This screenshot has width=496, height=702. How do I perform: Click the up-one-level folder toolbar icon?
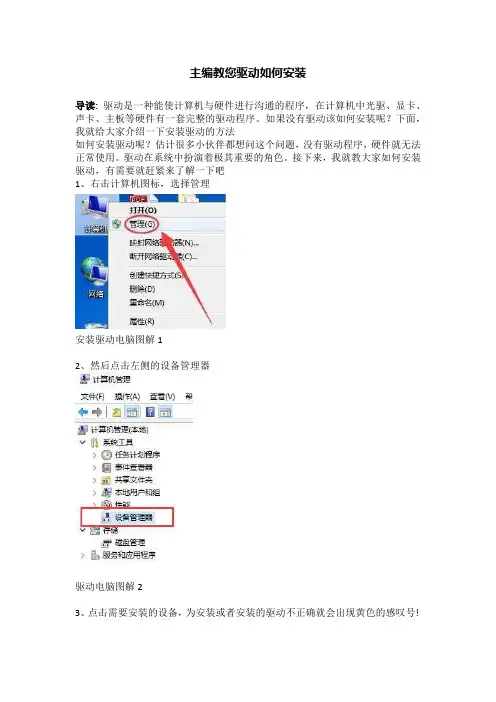tap(116, 412)
